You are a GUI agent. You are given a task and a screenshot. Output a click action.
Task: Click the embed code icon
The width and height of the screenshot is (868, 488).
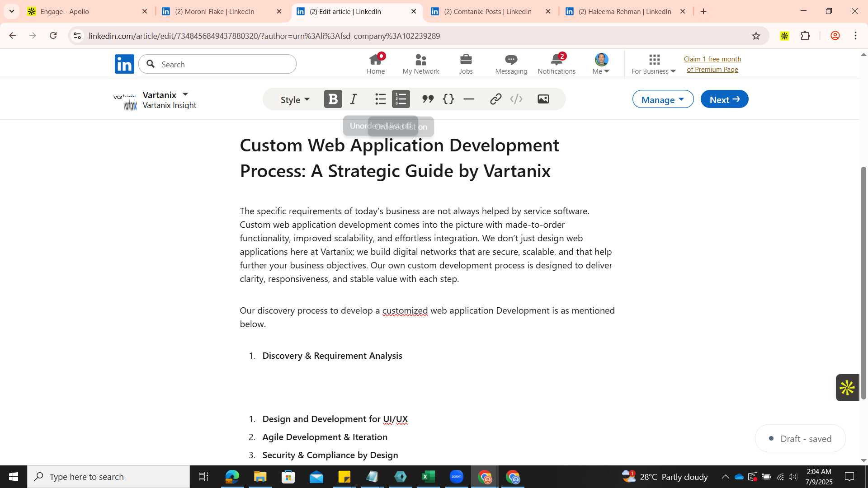516,99
